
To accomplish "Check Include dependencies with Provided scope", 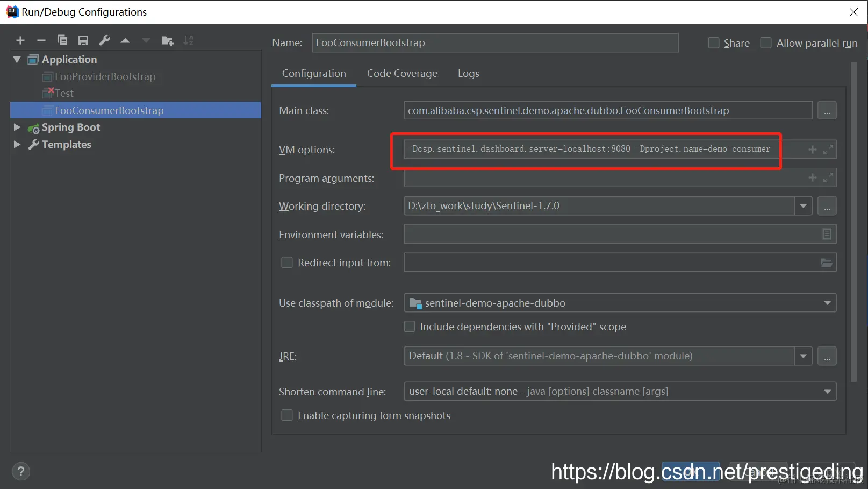I will tap(410, 327).
